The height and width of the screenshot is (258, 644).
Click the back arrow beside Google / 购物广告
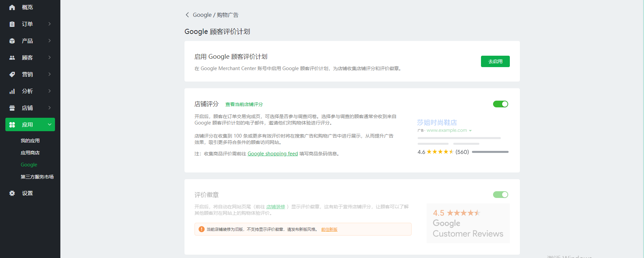click(x=187, y=15)
